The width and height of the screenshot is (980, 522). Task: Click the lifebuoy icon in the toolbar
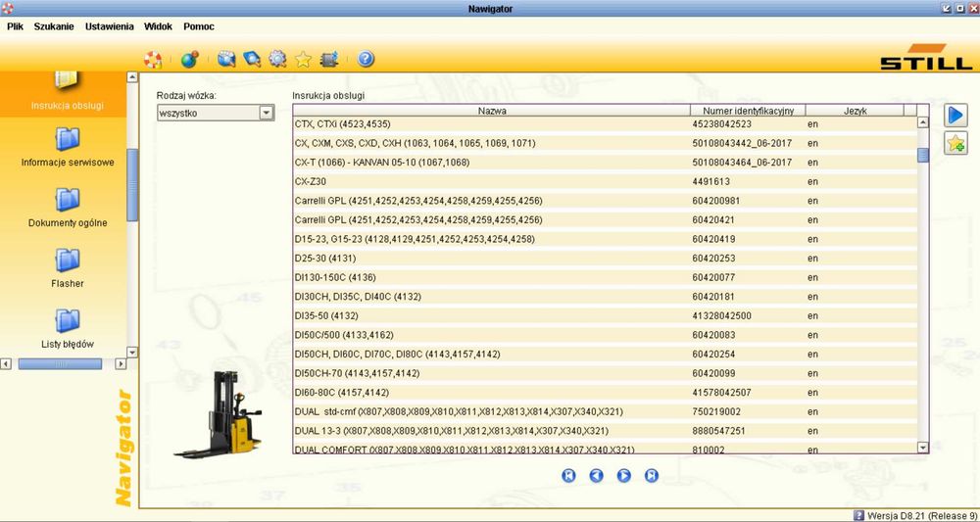153,60
